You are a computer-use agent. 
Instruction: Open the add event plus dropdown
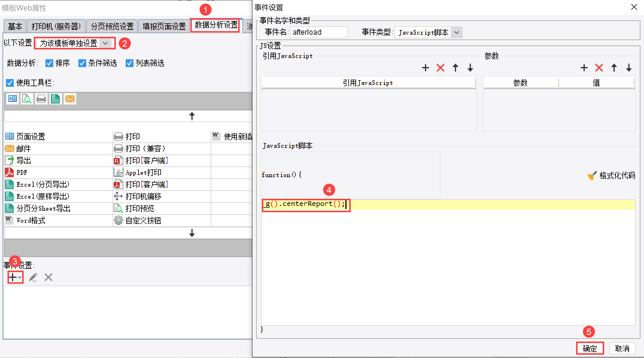15,277
